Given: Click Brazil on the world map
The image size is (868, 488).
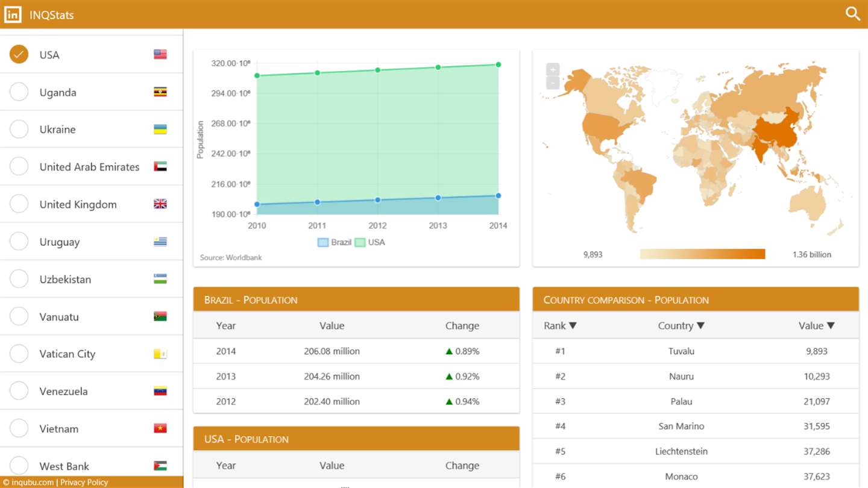Looking at the screenshot, I should pyautogui.click(x=640, y=184).
